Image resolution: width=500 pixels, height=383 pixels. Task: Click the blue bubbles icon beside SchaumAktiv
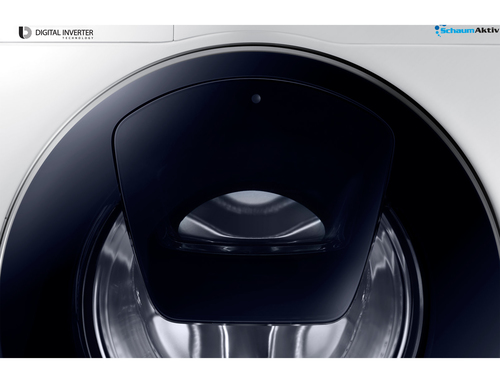[438, 30]
